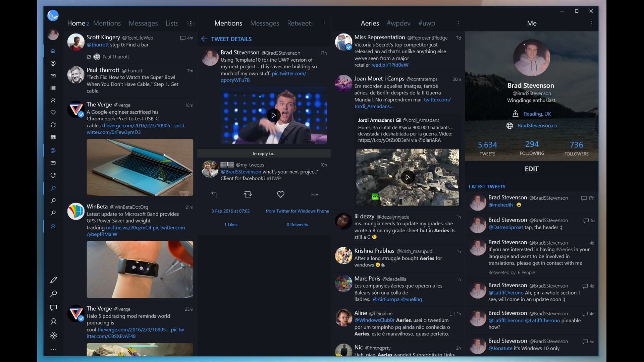Click #UWP hashtag in @my_tweeps tweet
Viewport: 644px width, 362px height.
(274, 178)
